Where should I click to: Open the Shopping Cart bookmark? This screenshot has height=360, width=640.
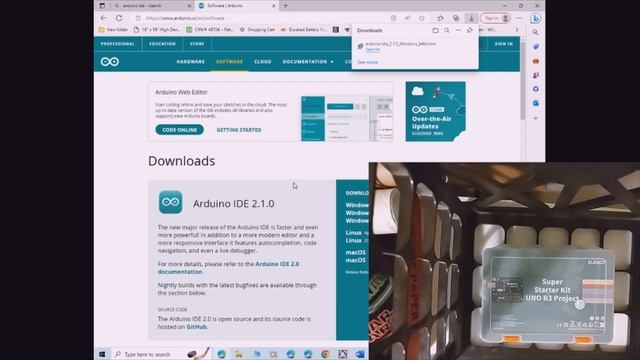coord(258,30)
